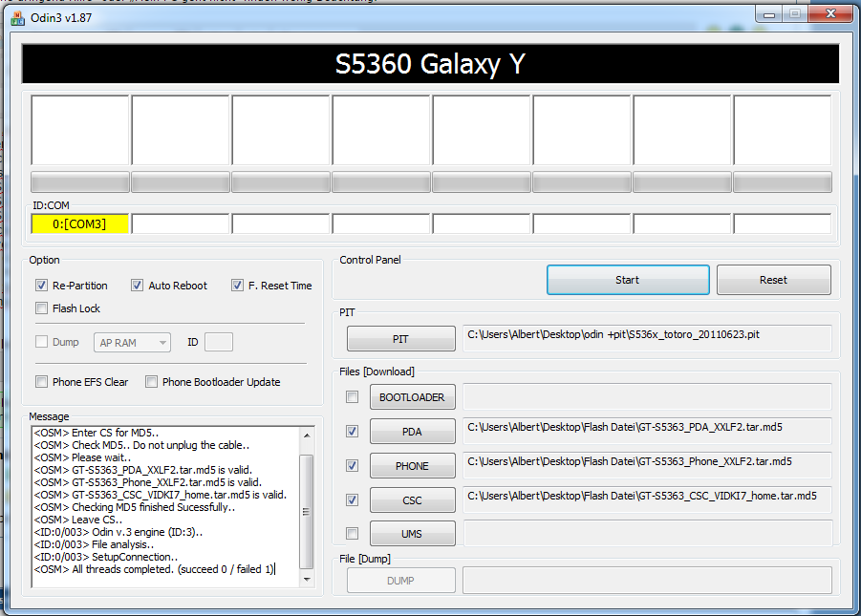Click log line 'Odin v.3 engine (ID:3)..'
The image size is (861, 616).
(x=118, y=532)
